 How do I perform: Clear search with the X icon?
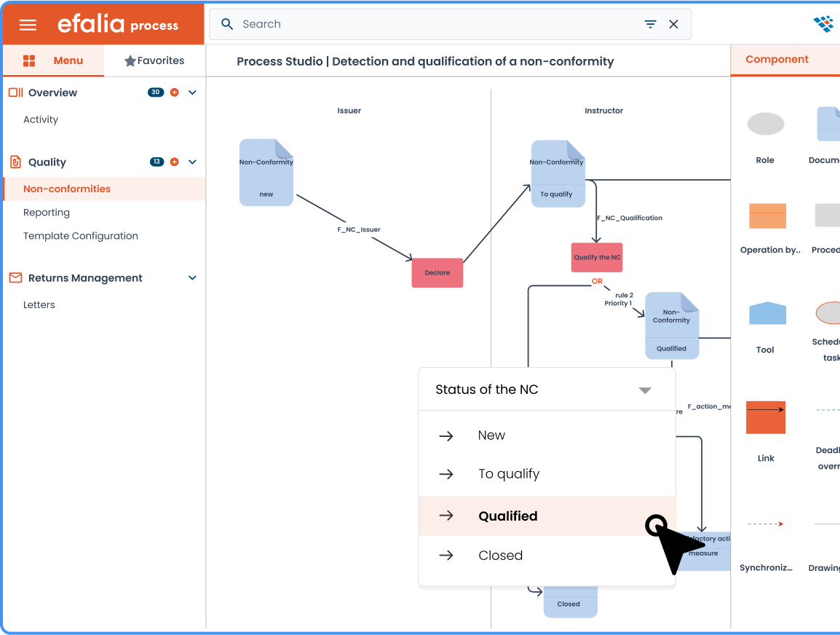click(x=673, y=24)
